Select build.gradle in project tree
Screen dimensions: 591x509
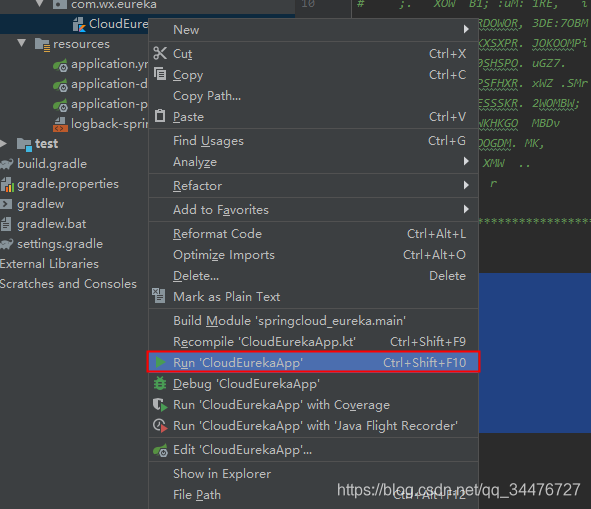pyautogui.click(x=52, y=164)
